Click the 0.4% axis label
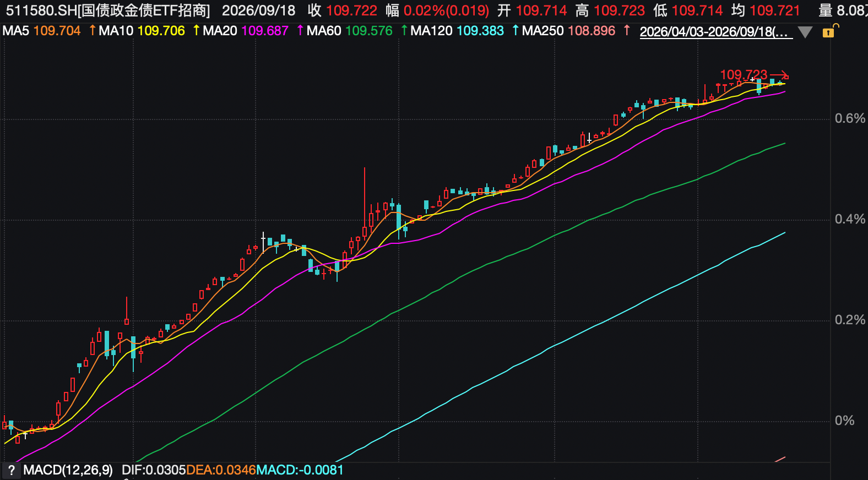Viewport: 868px width, 480px height. [x=850, y=220]
